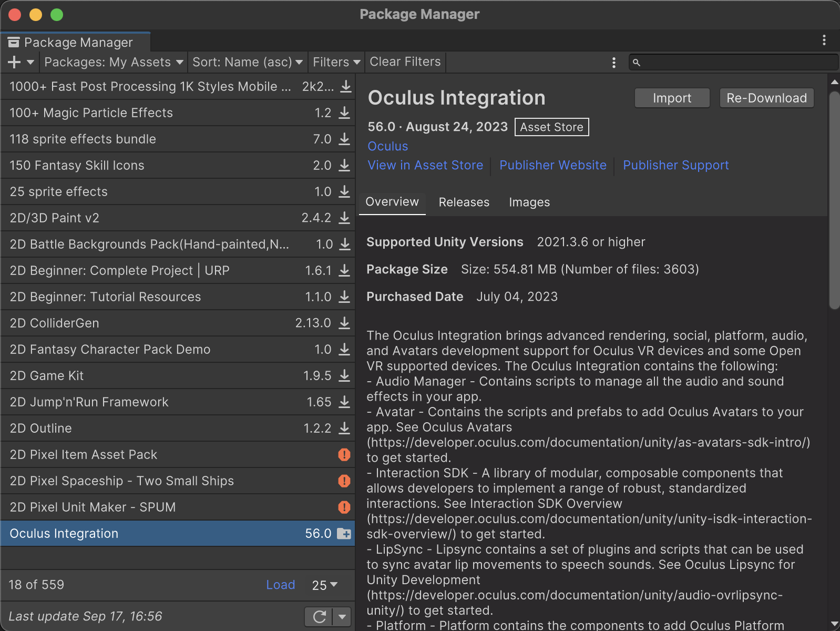Download icon for 25 sprite effects
The width and height of the screenshot is (840, 631).
(x=344, y=191)
